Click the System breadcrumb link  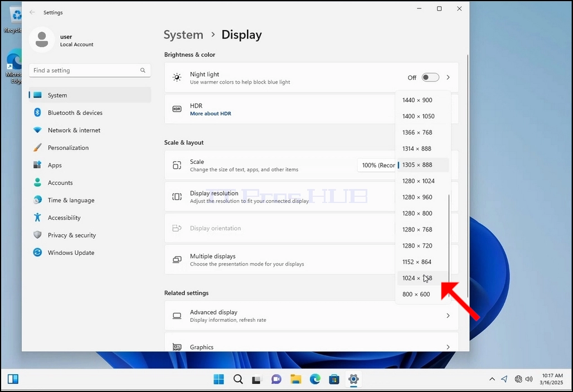[x=183, y=35]
